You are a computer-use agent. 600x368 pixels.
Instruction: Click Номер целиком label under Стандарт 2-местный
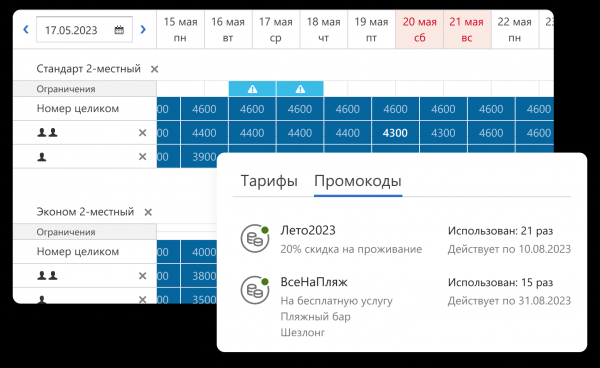[x=78, y=109]
